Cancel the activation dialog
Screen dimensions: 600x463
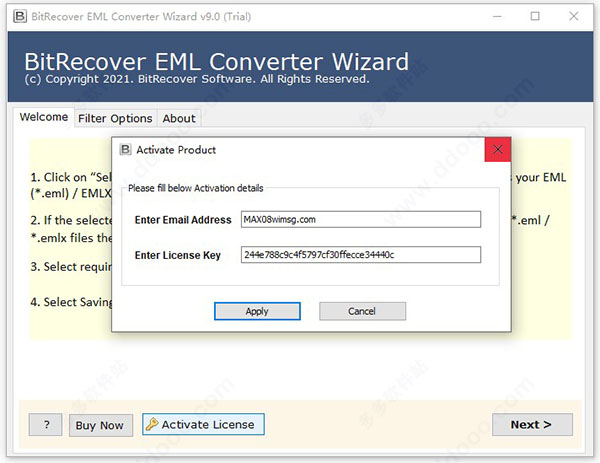pyautogui.click(x=362, y=311)
